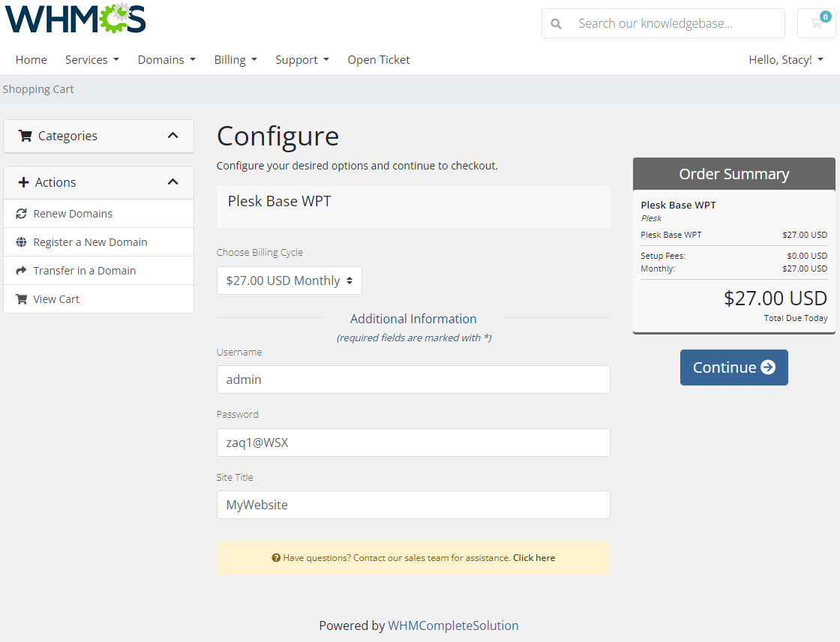The image size is (840, 642).
Task: Click the Site Title input field
Action: point(413,505)
